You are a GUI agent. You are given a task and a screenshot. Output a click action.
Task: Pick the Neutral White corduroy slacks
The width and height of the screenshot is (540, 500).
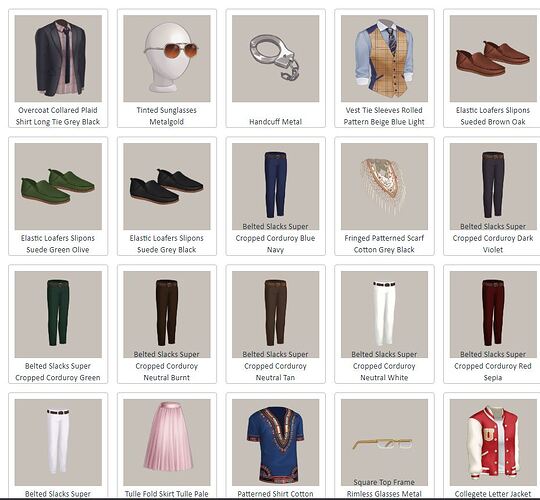tap(384, 324)
